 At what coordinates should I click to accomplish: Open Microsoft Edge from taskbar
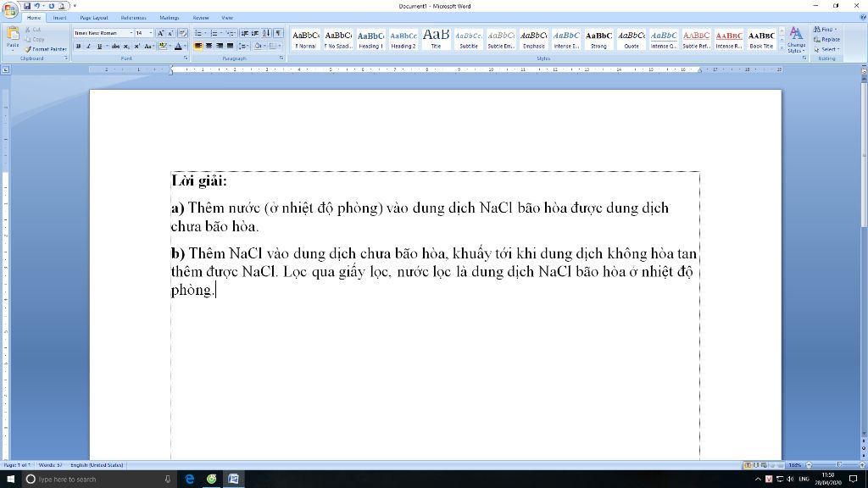189,480
